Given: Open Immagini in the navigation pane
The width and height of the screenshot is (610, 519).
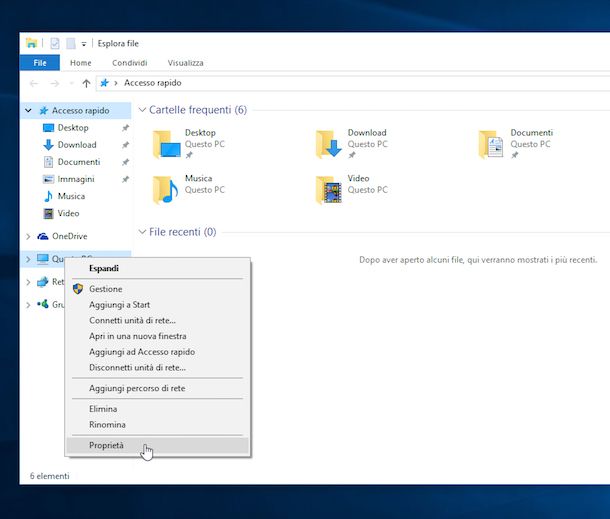Looking at the screenshot, I should pos(76,179).
